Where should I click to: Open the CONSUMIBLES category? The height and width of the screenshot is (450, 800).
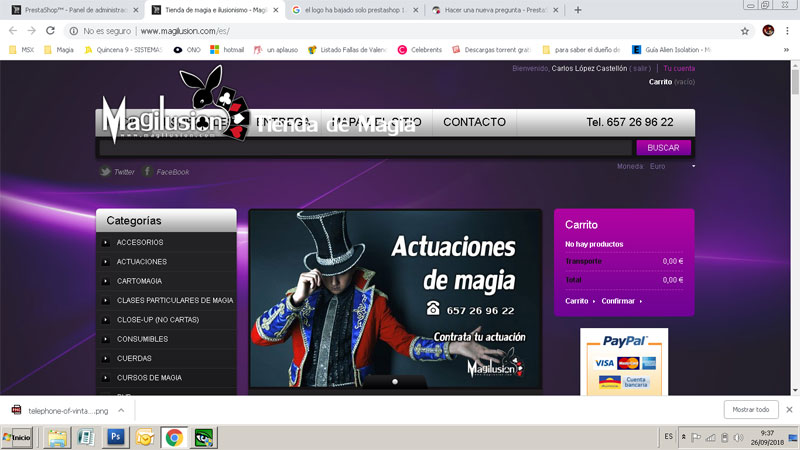[142, 339]
